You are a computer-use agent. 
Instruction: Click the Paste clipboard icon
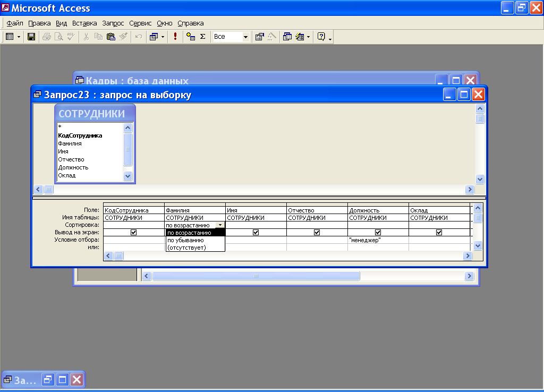click(111, 37)
